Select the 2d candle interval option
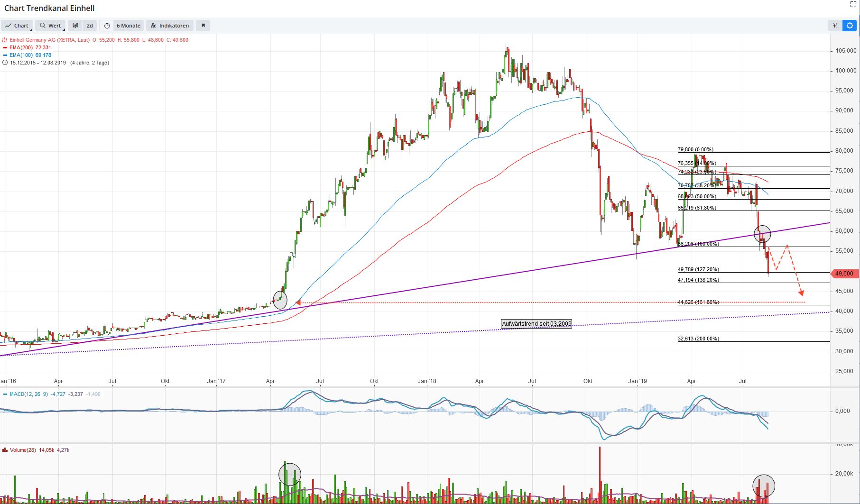 (90, 26)
